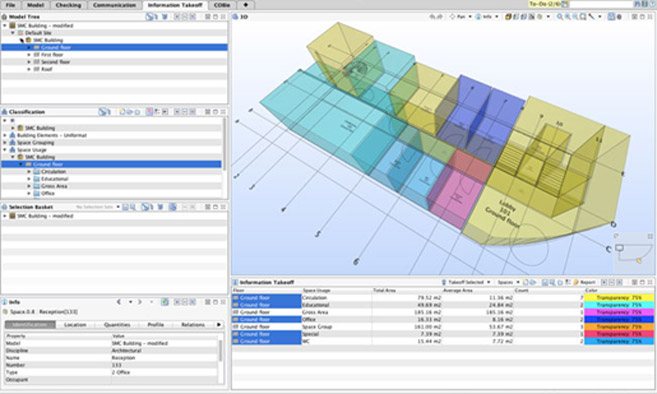Viewport: 657px width, 394px height.
Task: Open the Spaces dropdown in Information Takeoff
Action: click(508, 282)
